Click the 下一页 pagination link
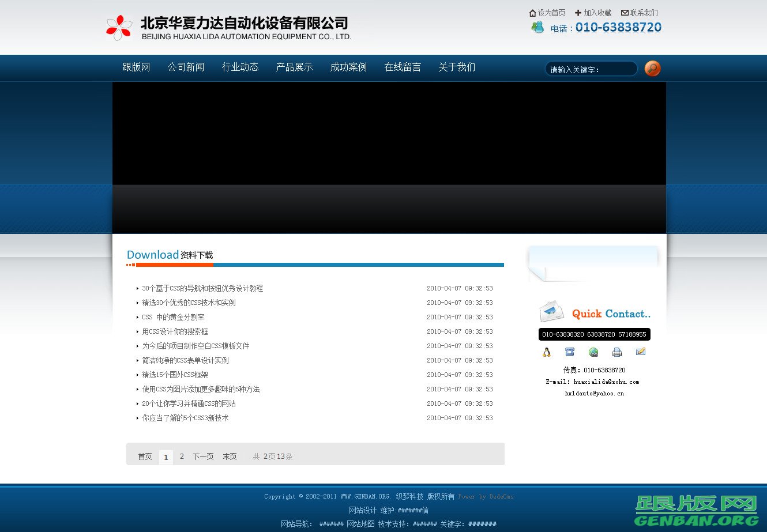 [203, 456]
